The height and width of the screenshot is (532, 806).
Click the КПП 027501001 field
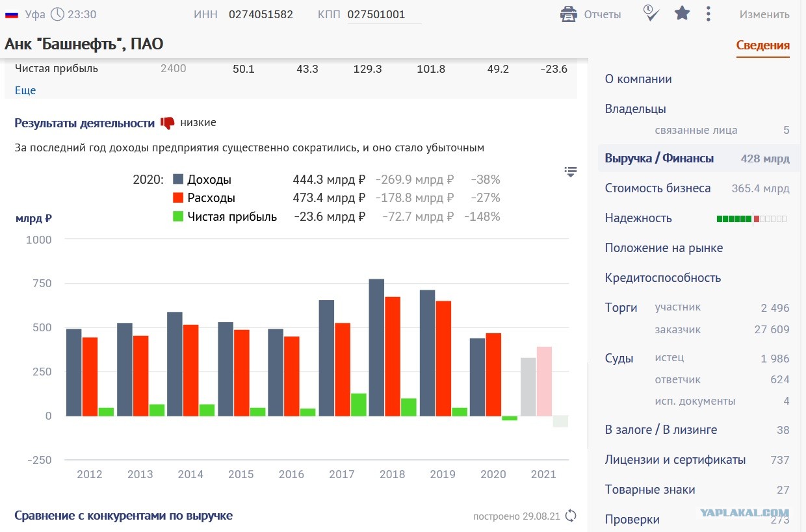click(384, 14)
